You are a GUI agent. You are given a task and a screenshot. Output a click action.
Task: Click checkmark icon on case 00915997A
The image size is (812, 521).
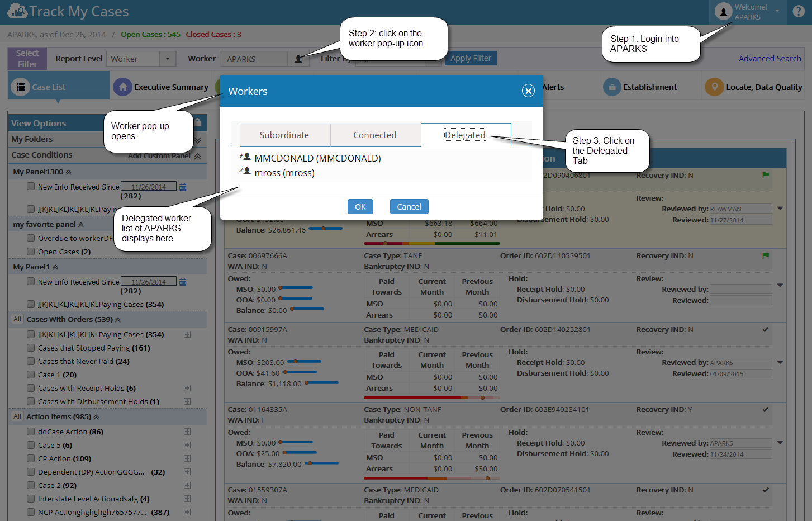766,329
